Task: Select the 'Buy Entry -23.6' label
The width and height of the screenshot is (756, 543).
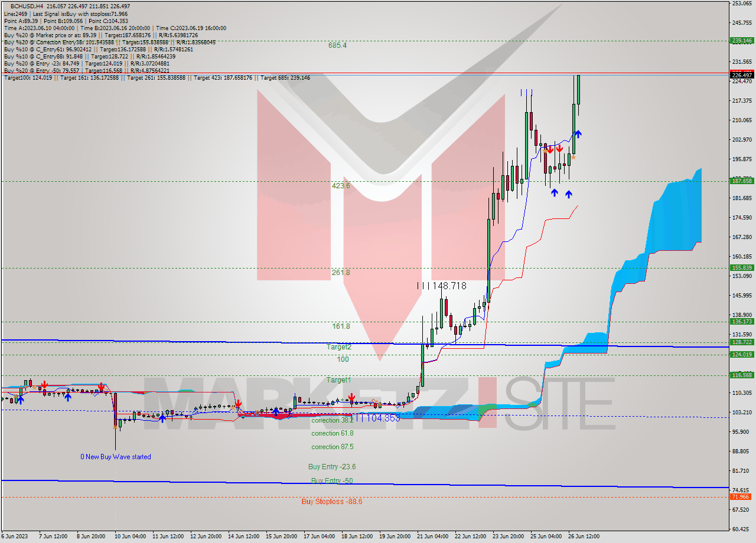Action: pyautogui.click(x=332, y=467)
